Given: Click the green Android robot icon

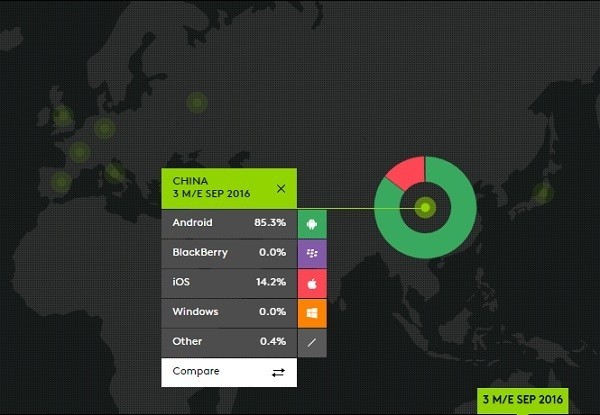Looking at the screenshot, I should (312, 222).
